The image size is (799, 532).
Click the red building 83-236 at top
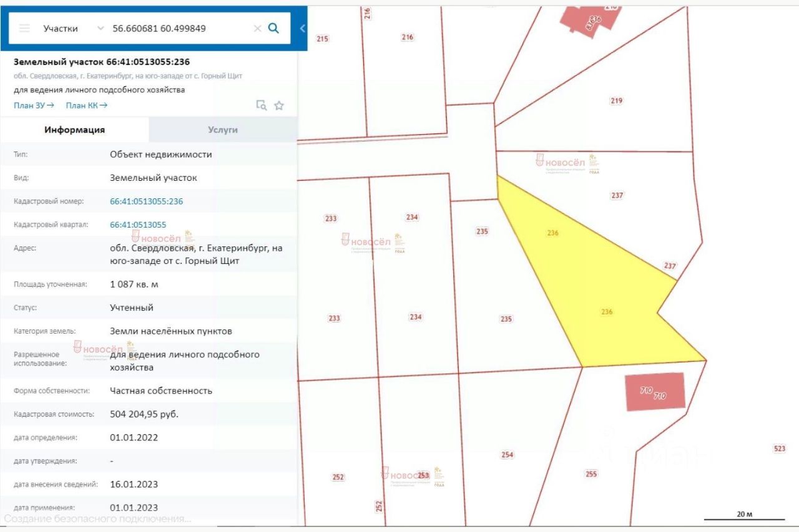tap(592, 20)
